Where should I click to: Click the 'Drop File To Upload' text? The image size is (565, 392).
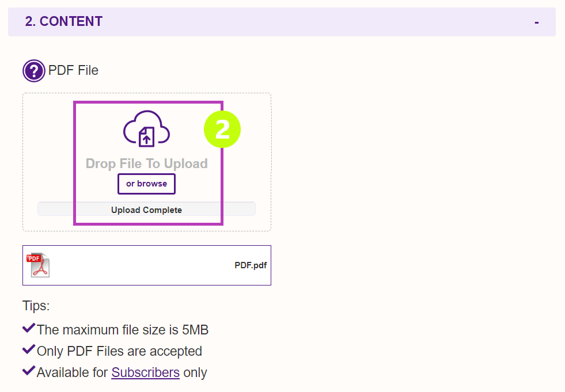147,163
